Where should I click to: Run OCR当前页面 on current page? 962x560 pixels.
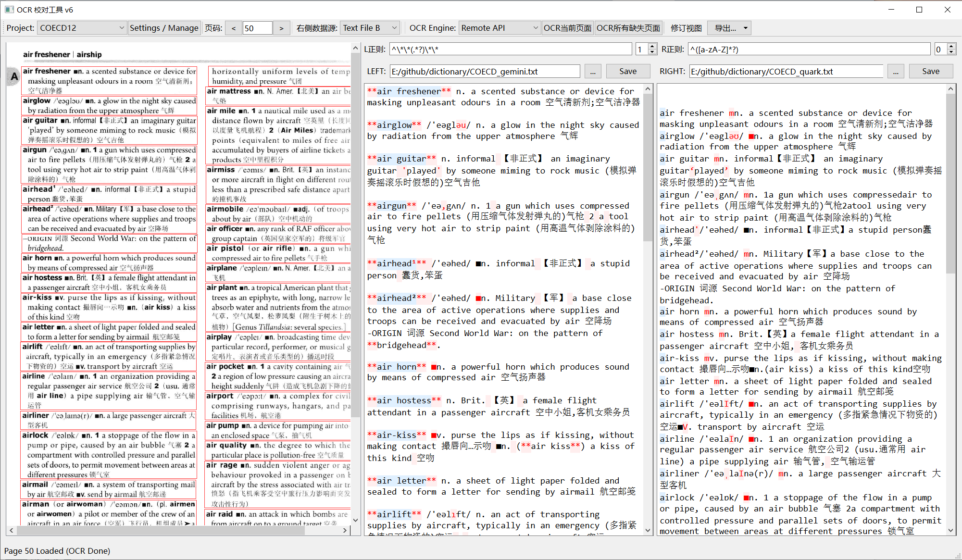pos(567,28)
